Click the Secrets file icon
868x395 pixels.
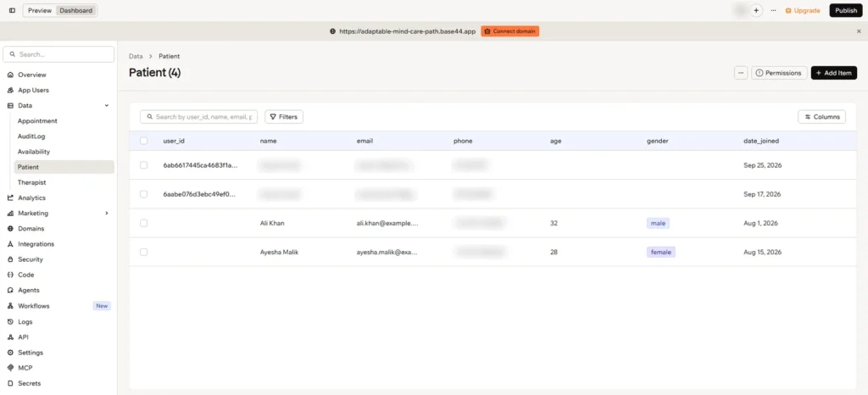pyautogui.click(x=10, y=383)
